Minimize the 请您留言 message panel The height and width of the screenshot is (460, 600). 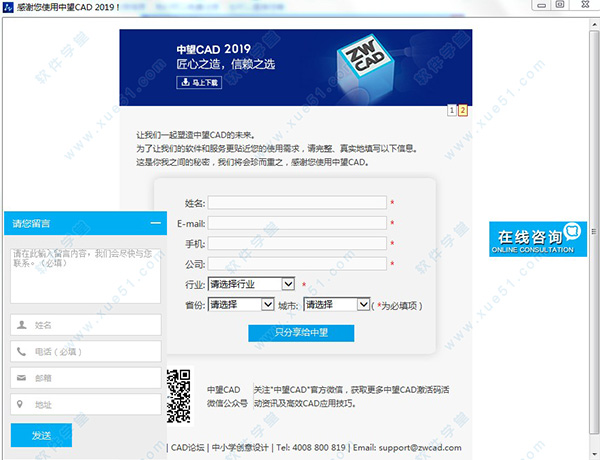(155, 223)
